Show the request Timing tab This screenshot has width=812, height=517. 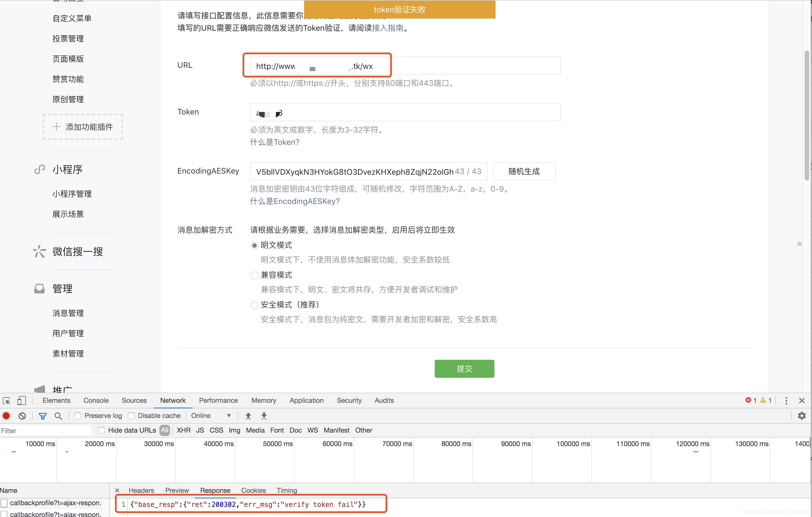click(287, 490)
